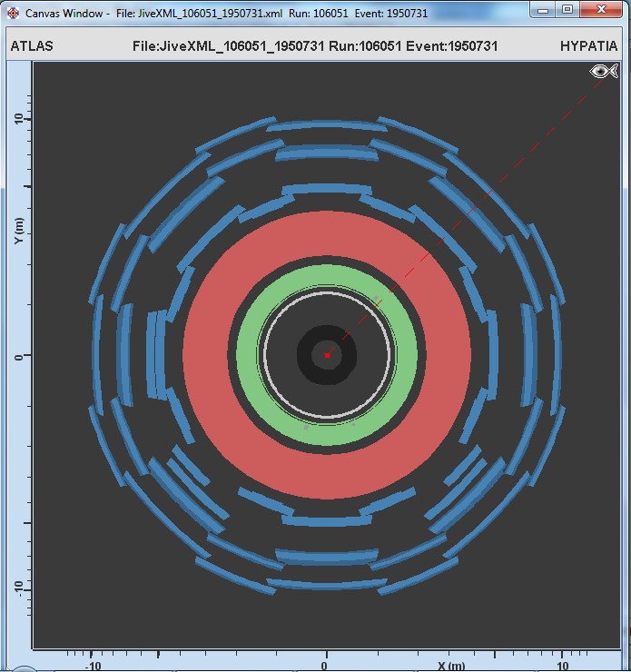Click the X (m) axis label
Image resolution: width=631 pixels, height=672 pixels.
coord(450,666)
